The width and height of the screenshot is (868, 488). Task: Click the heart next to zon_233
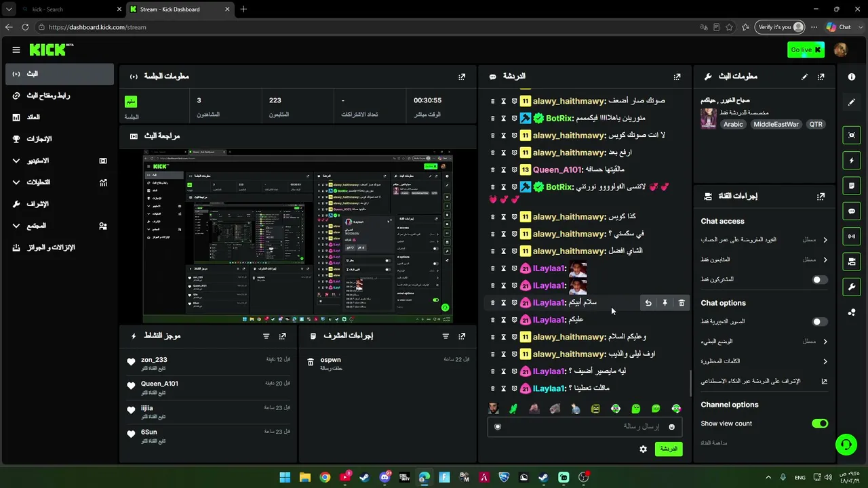131,362
